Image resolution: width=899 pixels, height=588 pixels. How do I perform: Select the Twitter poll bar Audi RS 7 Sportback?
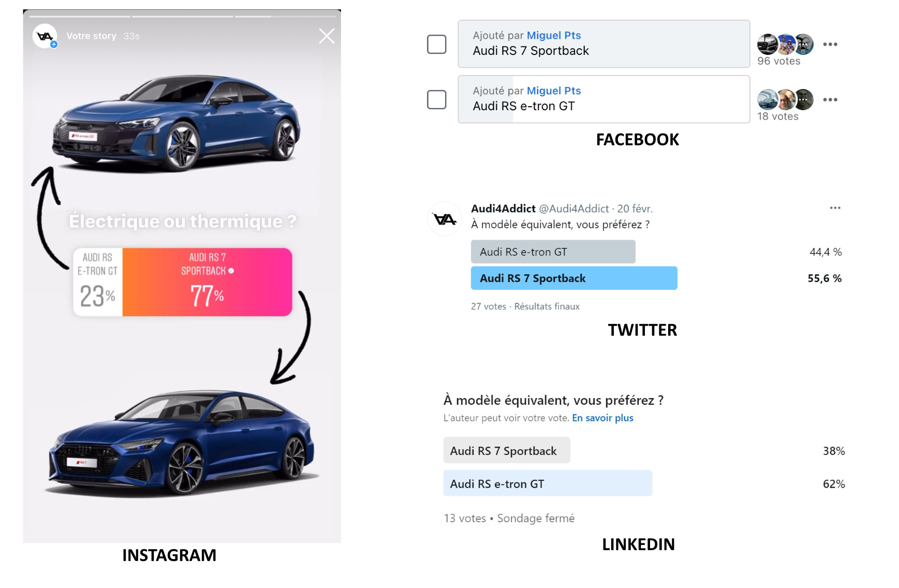click(574, 278)
